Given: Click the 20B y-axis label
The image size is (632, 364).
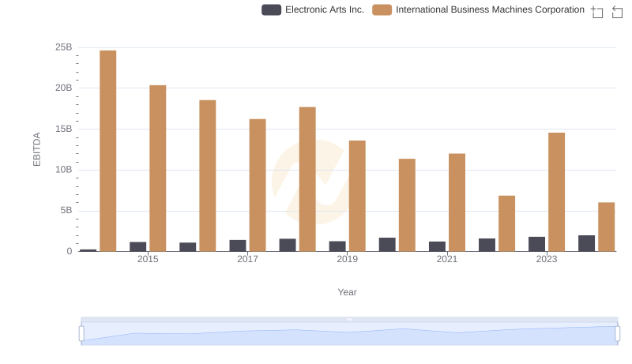Looking at the screenshot, I should pyautogui.click(x=64, y=88).
